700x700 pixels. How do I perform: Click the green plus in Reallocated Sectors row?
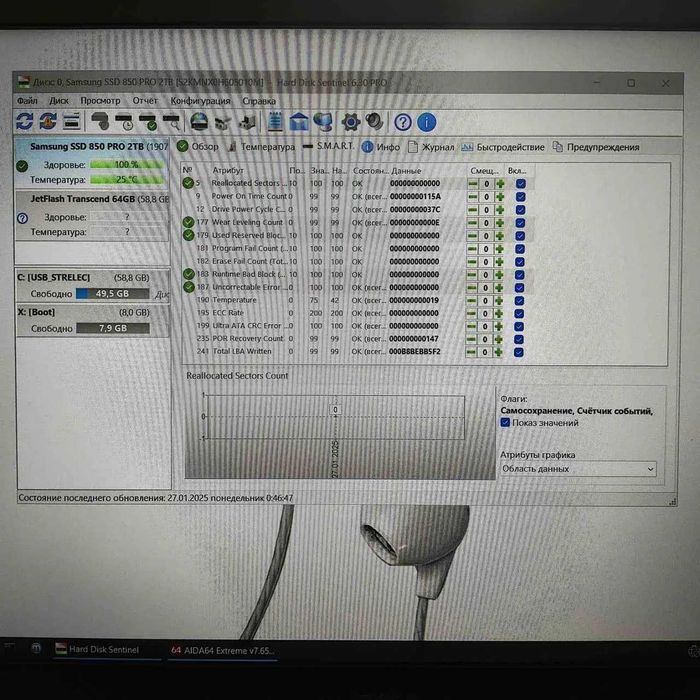point(500,183)
